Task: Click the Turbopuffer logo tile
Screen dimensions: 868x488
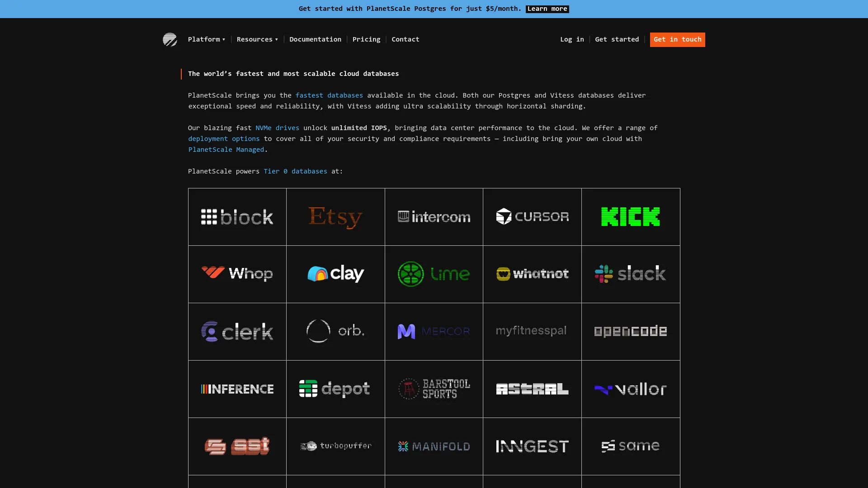Action: pyautogui.click(x=335, y=446)
